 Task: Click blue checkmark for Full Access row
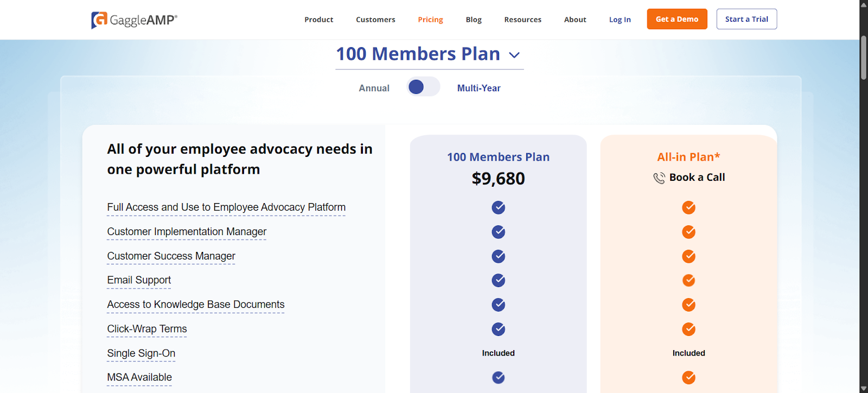pyautogui.click(x=499, y=207)
